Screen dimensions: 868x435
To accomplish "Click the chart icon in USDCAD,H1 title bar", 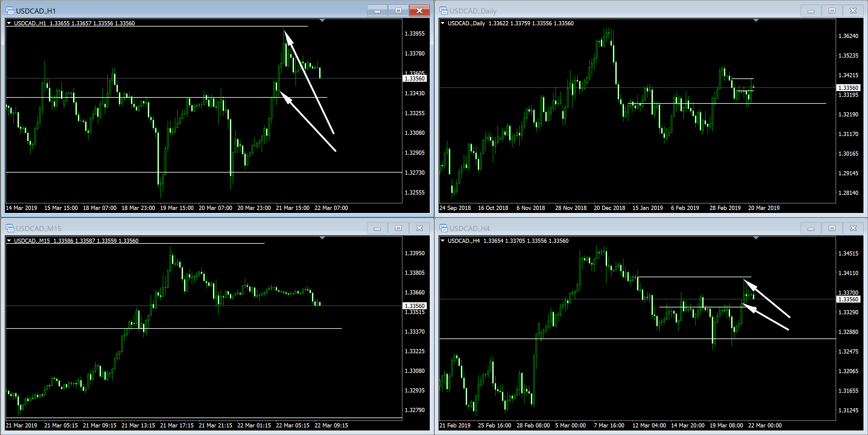I will point(10,11).
